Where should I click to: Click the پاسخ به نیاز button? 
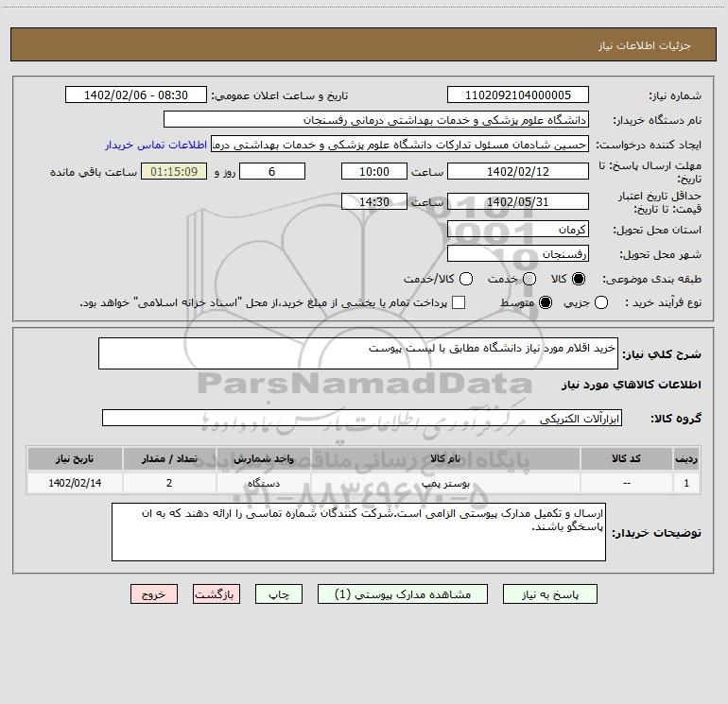(x=549, y=594)
